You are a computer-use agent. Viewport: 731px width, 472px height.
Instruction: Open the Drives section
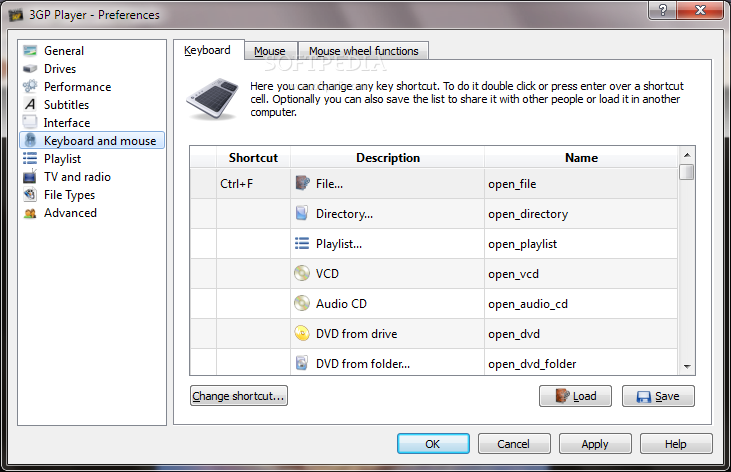point(60,69)
